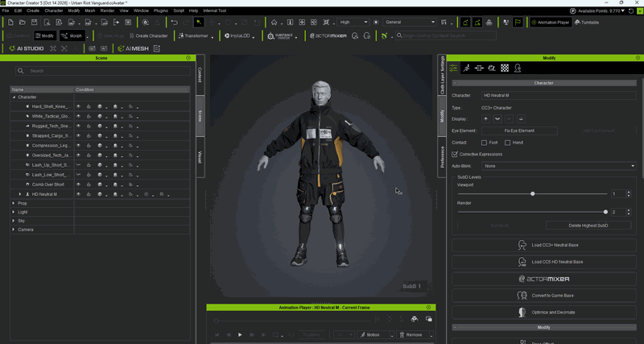Open the Render menu

point(107,10)
